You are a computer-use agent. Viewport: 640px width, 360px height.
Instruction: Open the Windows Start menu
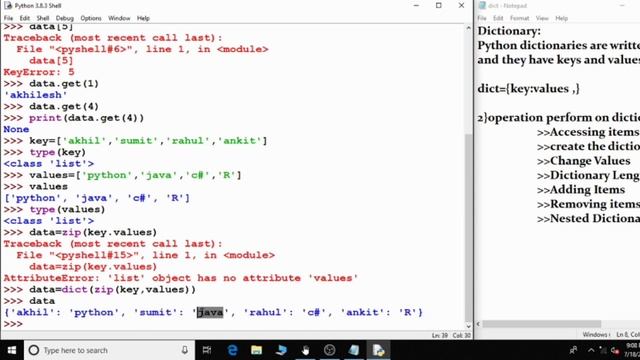(12, 350)
